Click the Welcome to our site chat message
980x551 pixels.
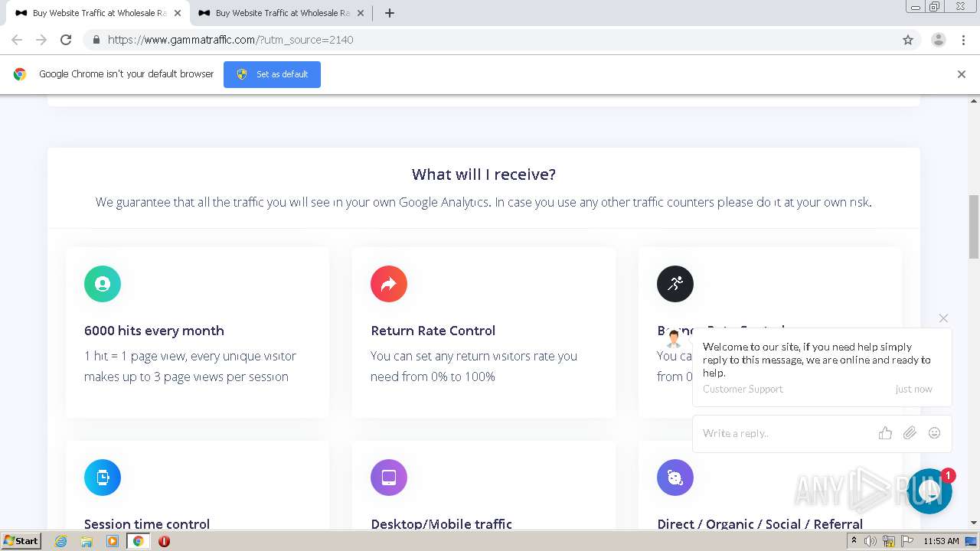click(x=817, y=360)
